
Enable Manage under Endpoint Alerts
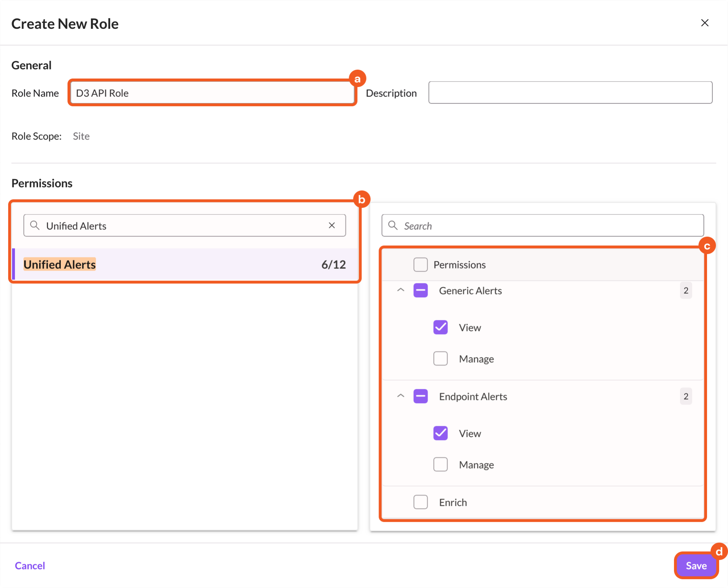[x=440, y=465]
